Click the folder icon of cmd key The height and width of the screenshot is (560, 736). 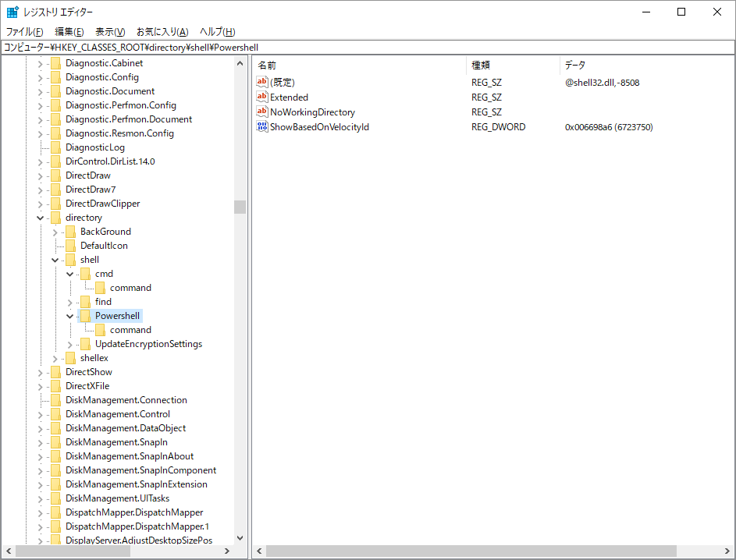85,274
